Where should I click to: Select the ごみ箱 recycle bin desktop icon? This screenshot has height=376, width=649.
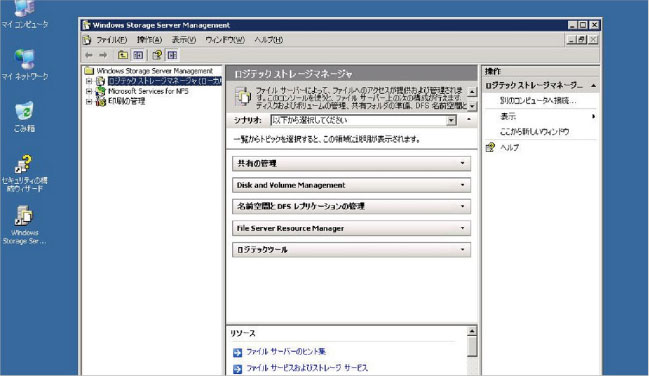pos(24,117)
